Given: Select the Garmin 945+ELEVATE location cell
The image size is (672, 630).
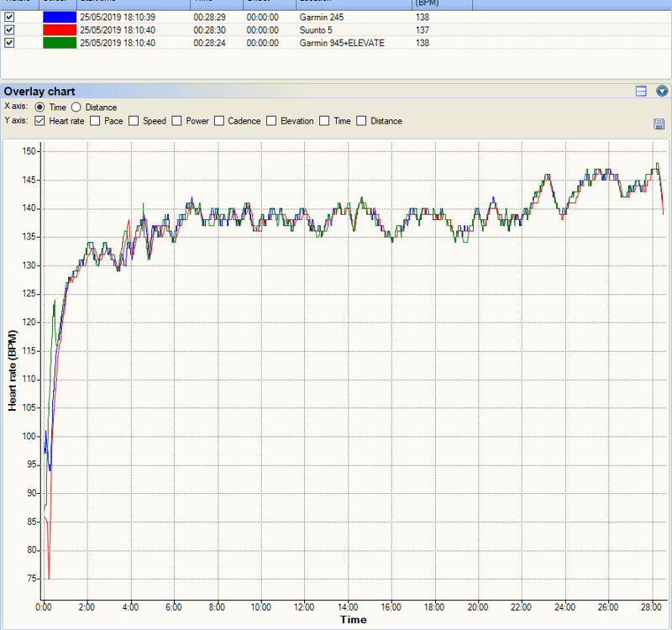Looking at the screenshot, I should [x=342, y=43].
